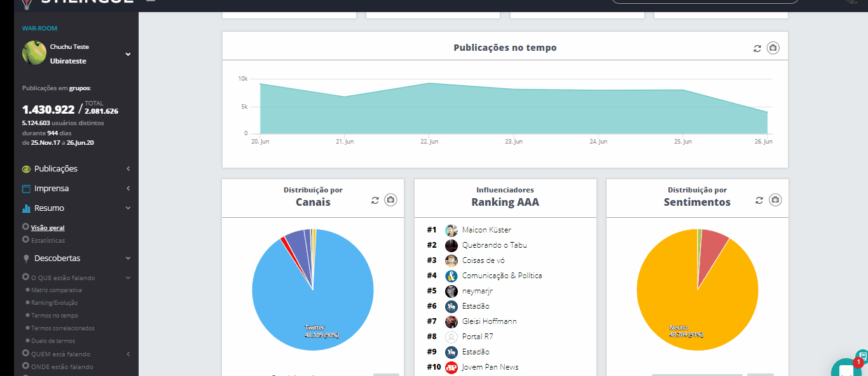This screenshot has width=868, height=376.
Task: Refresh the Canais distribution chart
Action: pos(375,200)
